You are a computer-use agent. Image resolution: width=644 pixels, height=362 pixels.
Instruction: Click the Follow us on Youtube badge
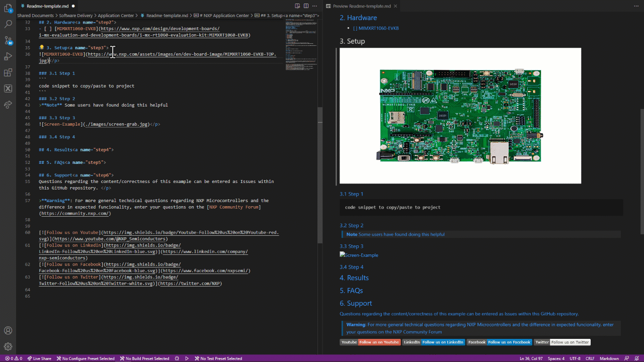tap(370, 342)
